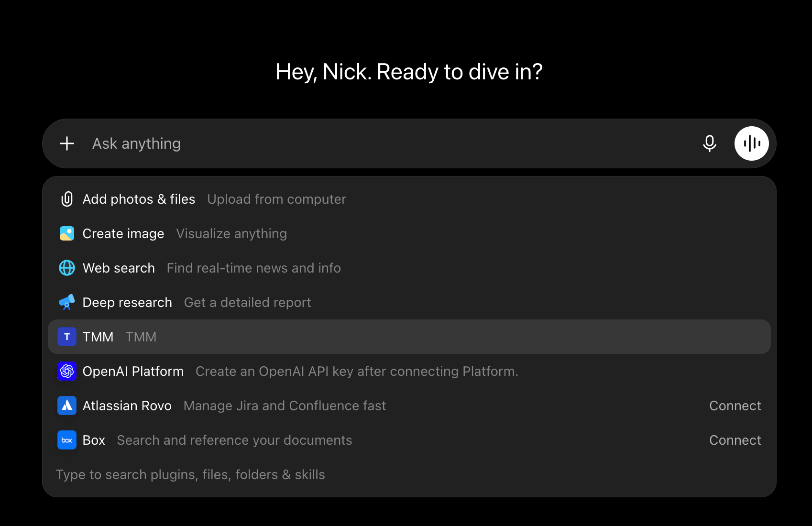The image size is (812, 526).
Task: Click the globe Web search icon
Action: tap(67, 268)
